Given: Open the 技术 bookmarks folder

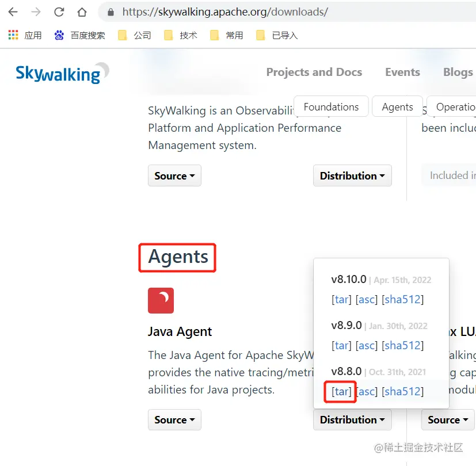Looking at the screenshot, I should click(x=181, y=36).
